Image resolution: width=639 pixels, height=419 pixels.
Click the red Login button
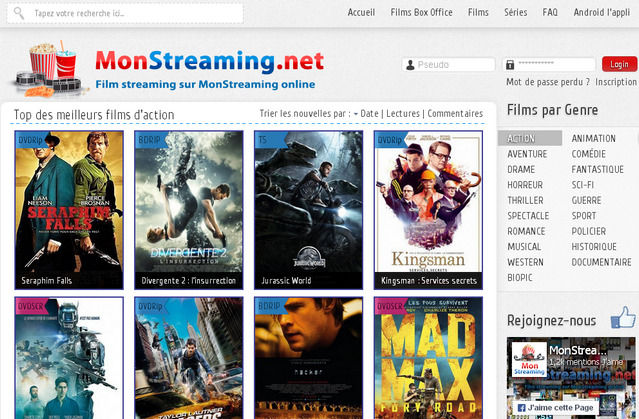point(619,64)
